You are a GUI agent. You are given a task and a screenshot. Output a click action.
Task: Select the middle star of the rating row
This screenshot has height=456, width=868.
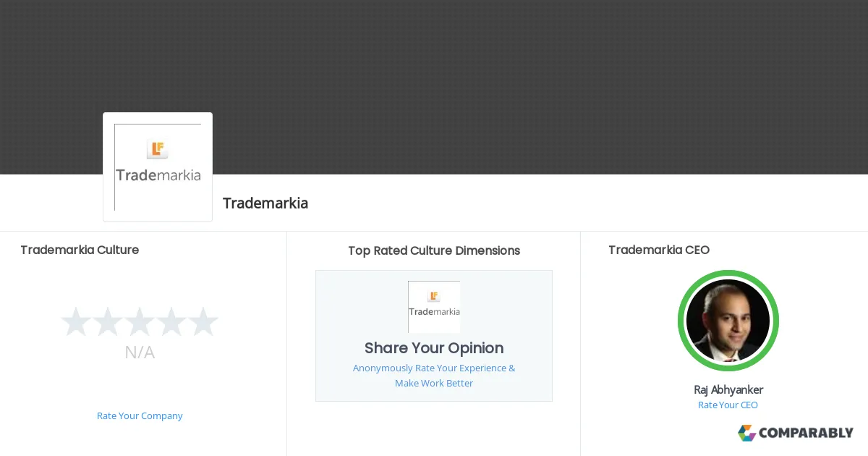click(x=140, y=321)
